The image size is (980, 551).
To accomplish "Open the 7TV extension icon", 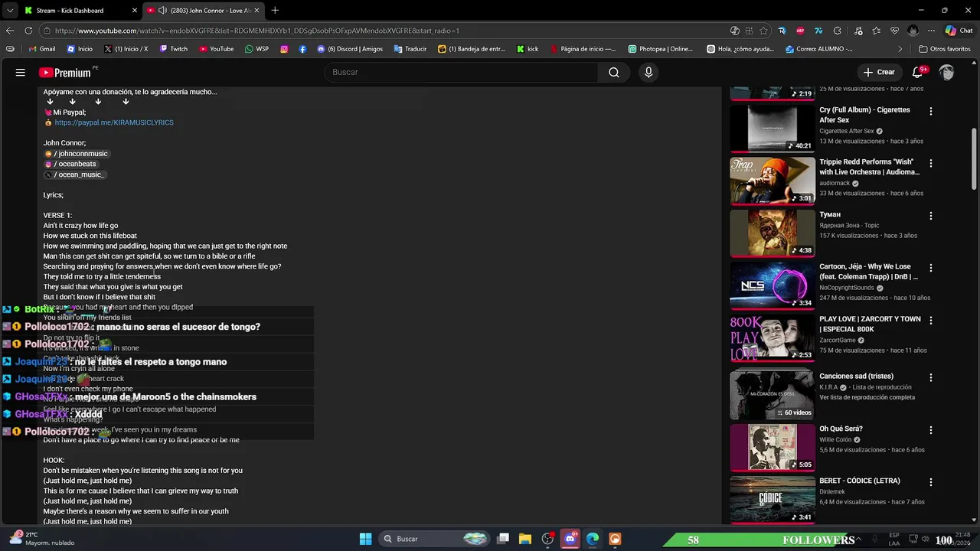I will [x=818, y=31].
